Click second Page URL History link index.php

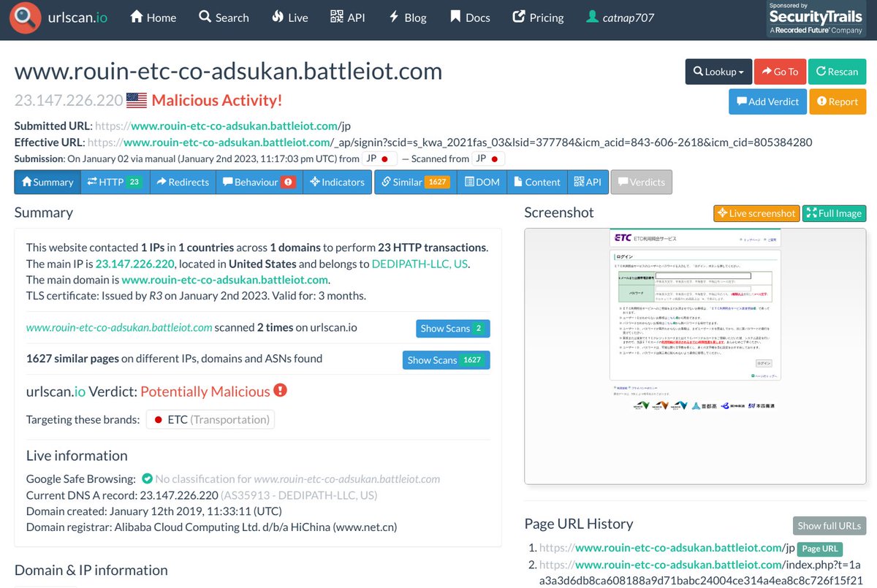[x=701, y=572]
